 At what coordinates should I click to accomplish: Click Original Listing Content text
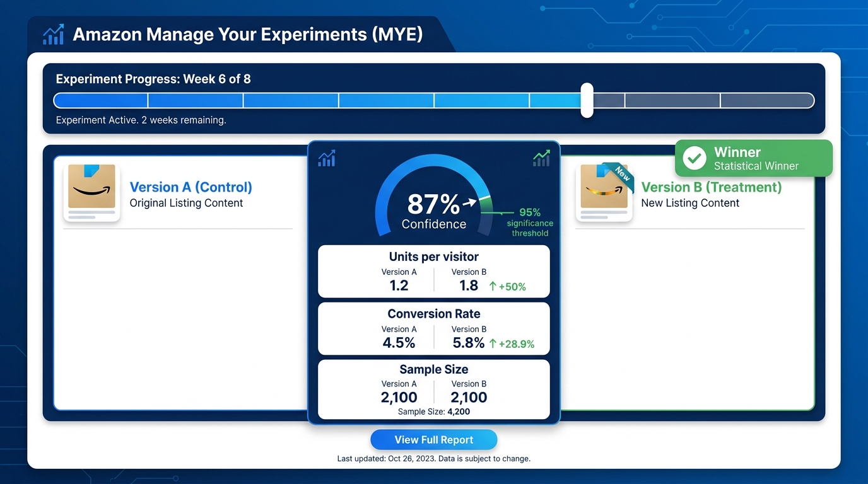click(x=186, y=203)
